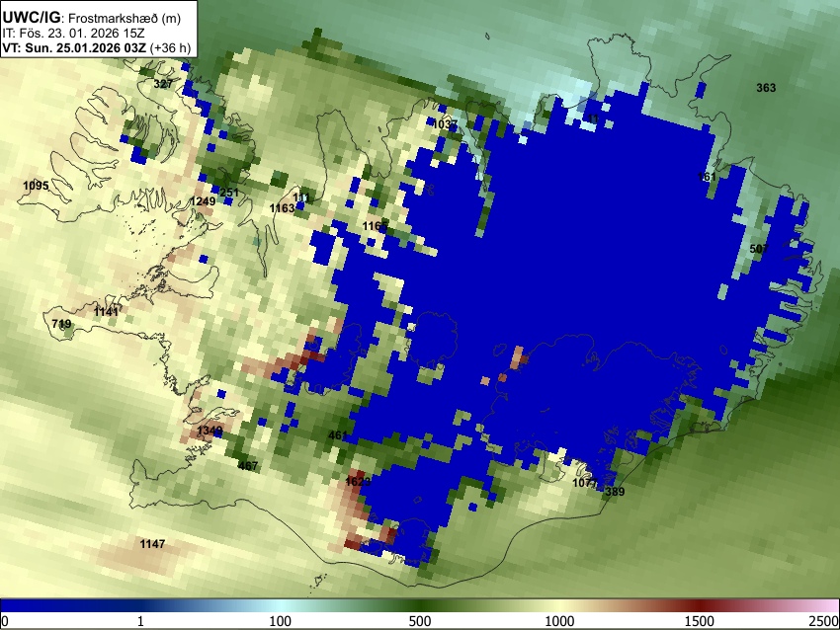This screenshot has height=630, width=840.
Task: Click the map value label 161
Action: (708, 177)
